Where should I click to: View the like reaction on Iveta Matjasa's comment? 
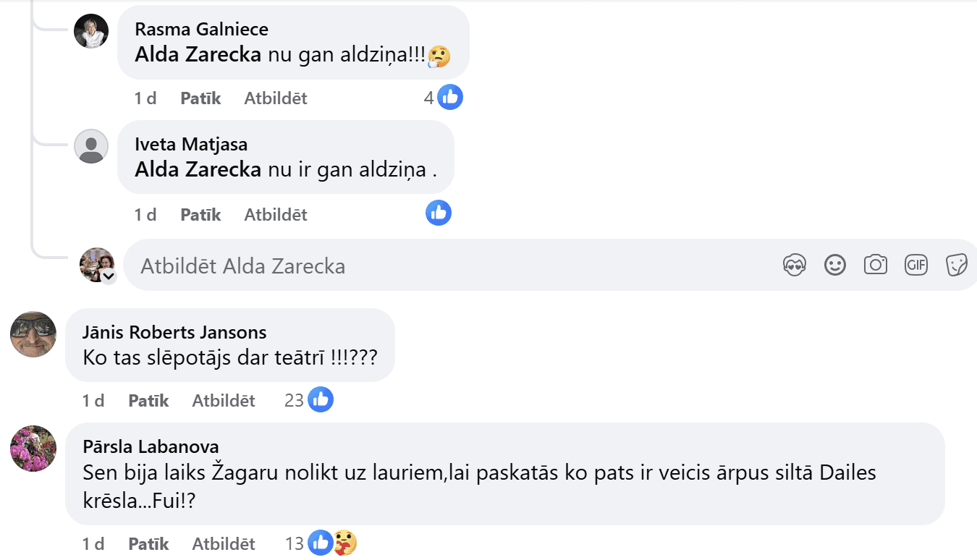439,213
